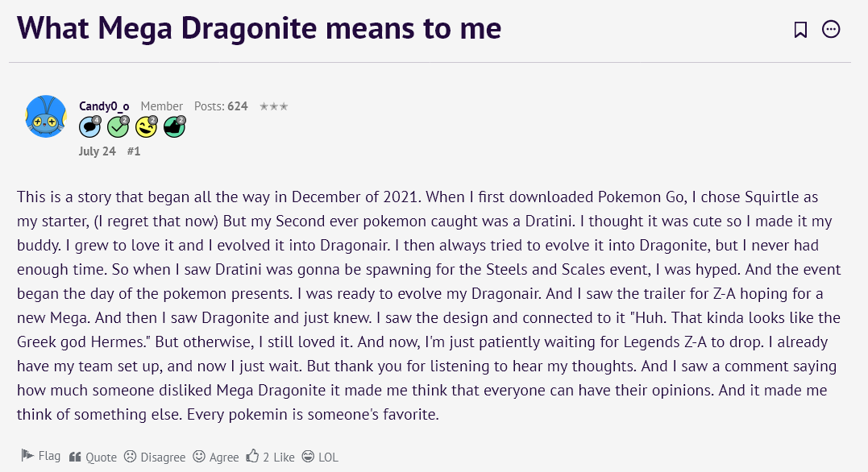Open the July 24 post date link
The height and width of the screenshot is (472, 868).
click(x=98, y=151)
